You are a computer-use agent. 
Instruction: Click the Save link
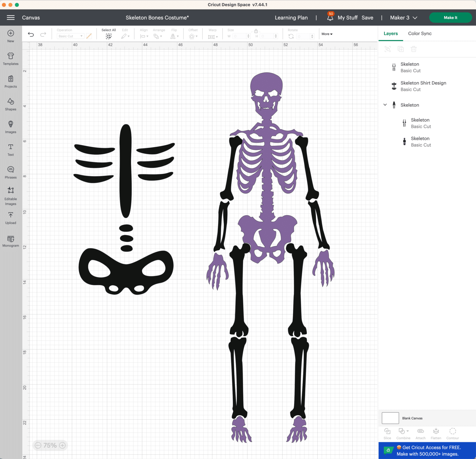[x=367, y=18]
